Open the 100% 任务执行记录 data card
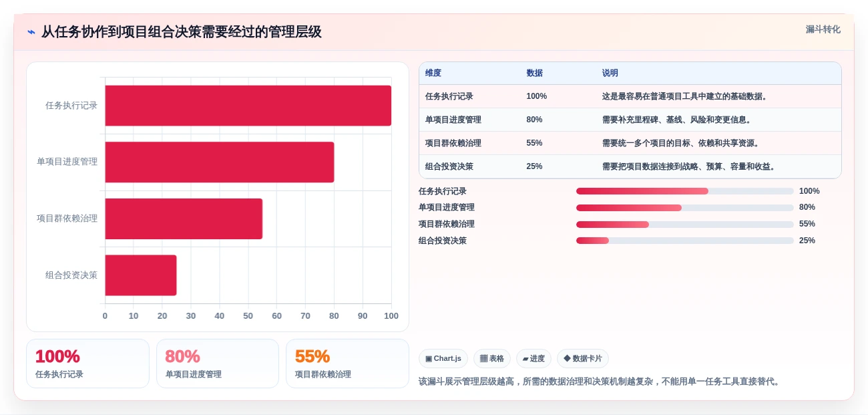The image size is (868, 415). click(x=87, y=364)
